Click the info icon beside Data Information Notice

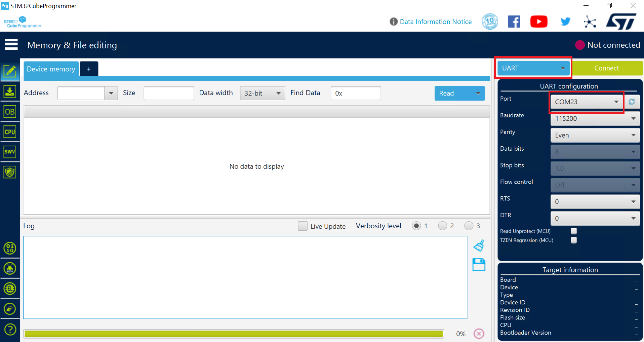coord(394,22)
